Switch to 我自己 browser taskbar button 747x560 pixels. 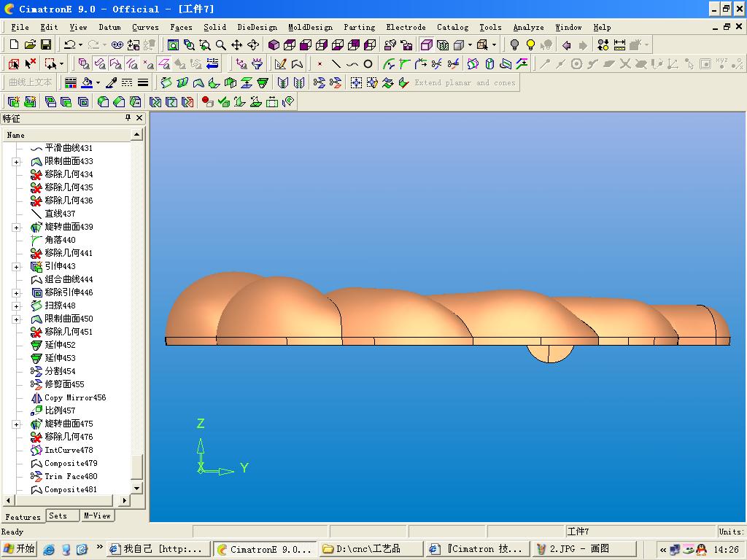coord(158,549)
